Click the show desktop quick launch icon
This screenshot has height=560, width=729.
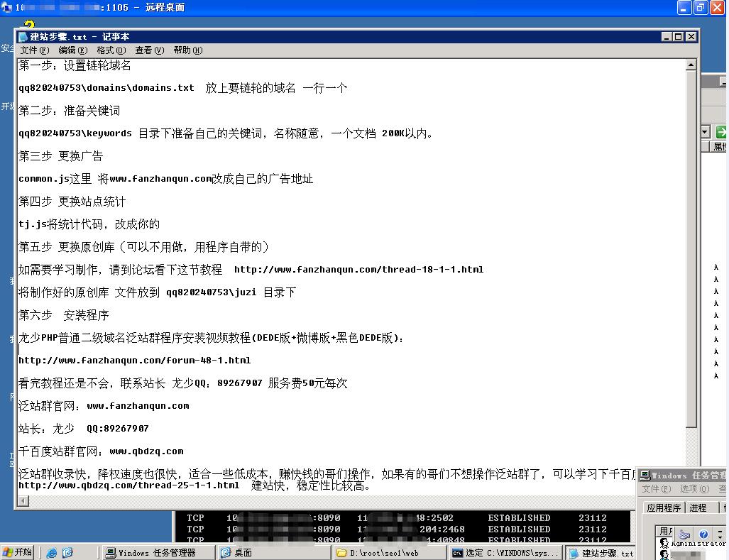click(x=67, y=553)
